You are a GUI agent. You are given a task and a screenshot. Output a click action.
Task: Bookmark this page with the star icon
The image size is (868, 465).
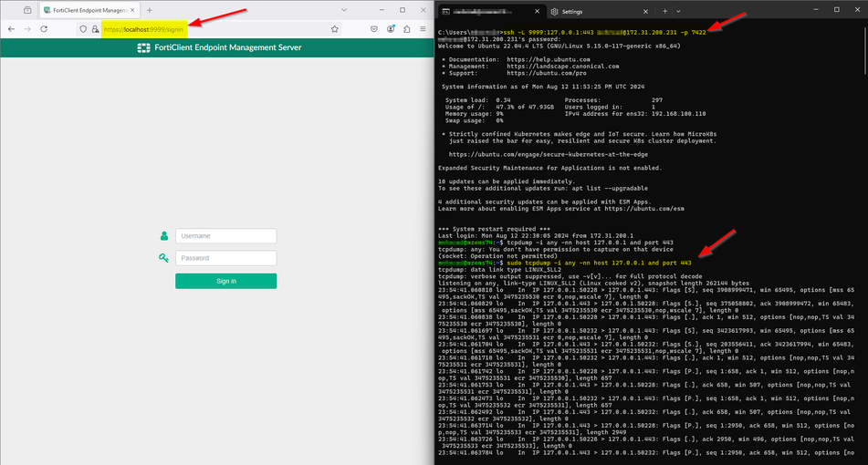point(334,29)
